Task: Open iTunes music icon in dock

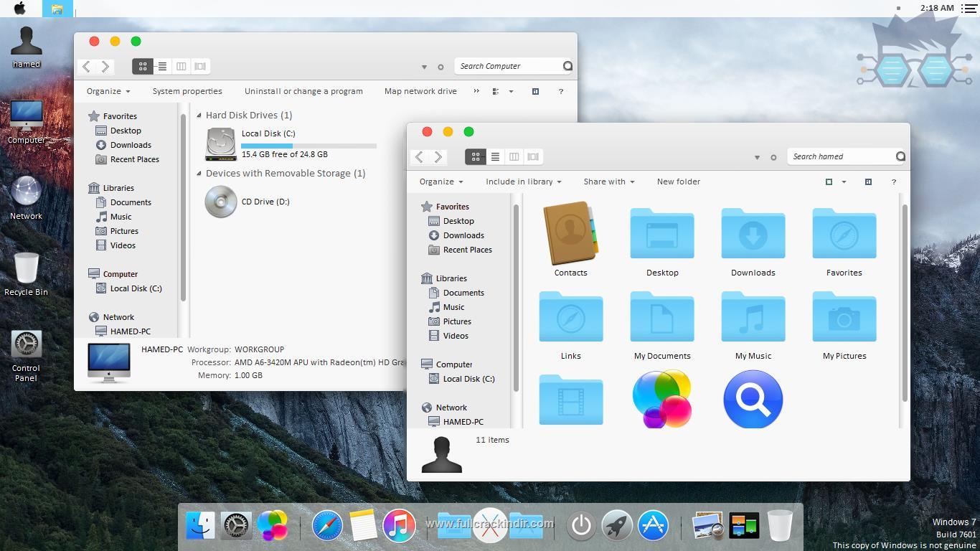Action: (x=399, y=526)
